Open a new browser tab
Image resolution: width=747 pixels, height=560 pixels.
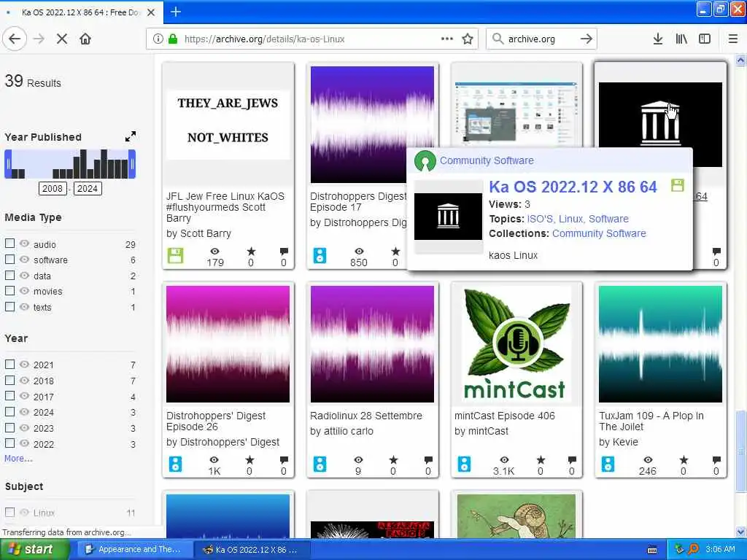[175, 12]
